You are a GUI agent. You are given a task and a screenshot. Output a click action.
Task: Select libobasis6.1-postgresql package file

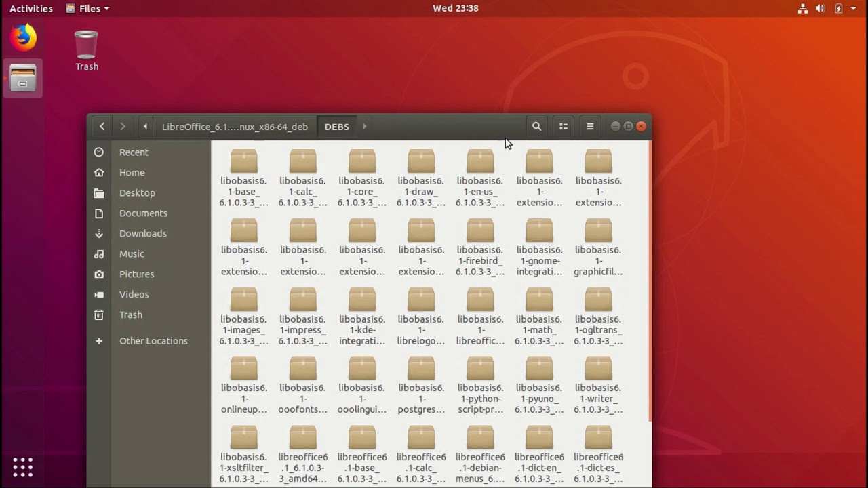coord(420,386)
